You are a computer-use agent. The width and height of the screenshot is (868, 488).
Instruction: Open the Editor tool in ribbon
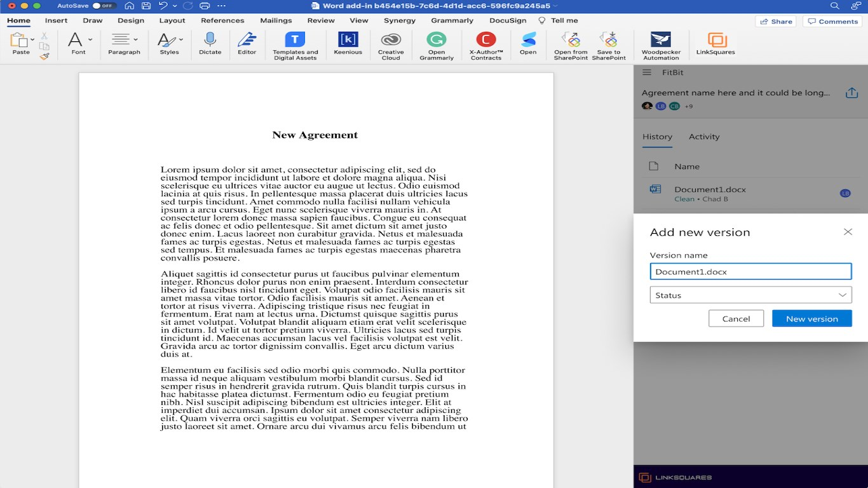247,41
